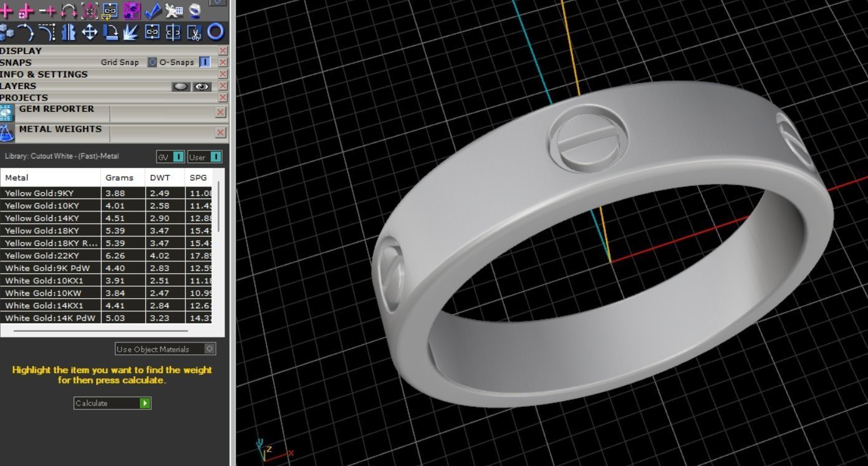The image size is (868, 466).
Task: Select the White Gold:14K PdW row
Action: pyautogui.click(x=107, y=318)
